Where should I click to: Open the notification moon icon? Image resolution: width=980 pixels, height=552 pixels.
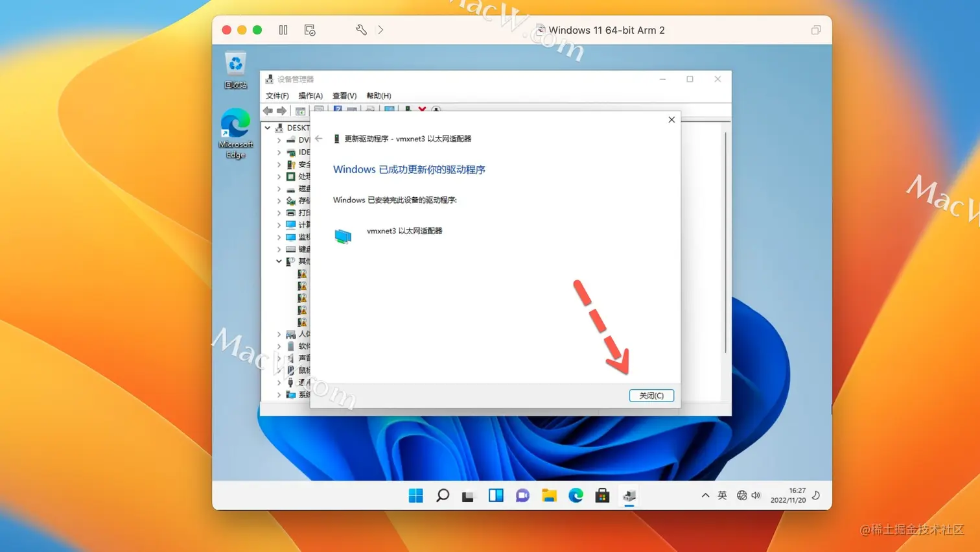(x=816, y=496)
